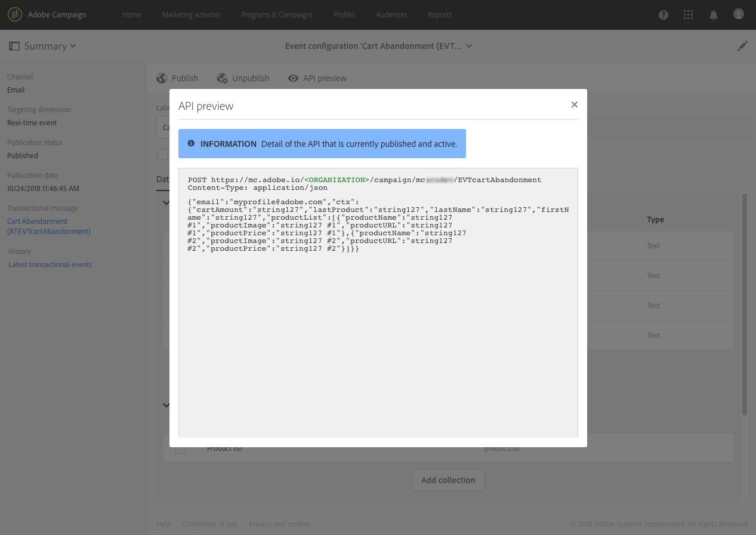756x535 pixels.
Task: Open the Cart Abandonment transactional message link
Action: (49, 226)
